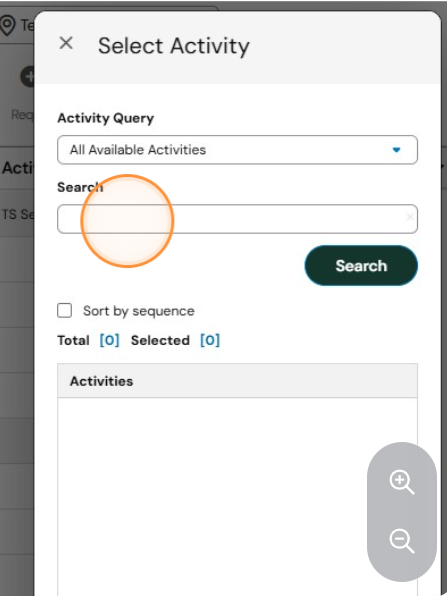Click the dropdown arrow in Activity Query
This screenshot has height=603, width=447.
point(396,150)
